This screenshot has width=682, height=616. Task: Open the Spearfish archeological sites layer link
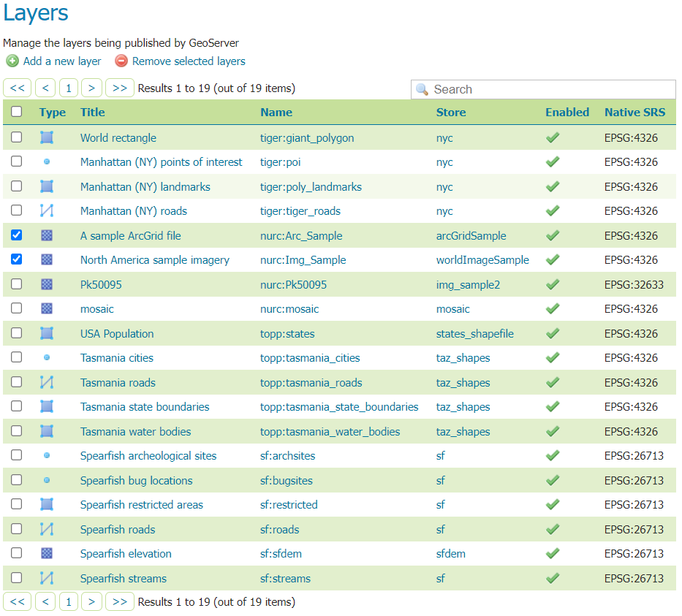point(148,456)
